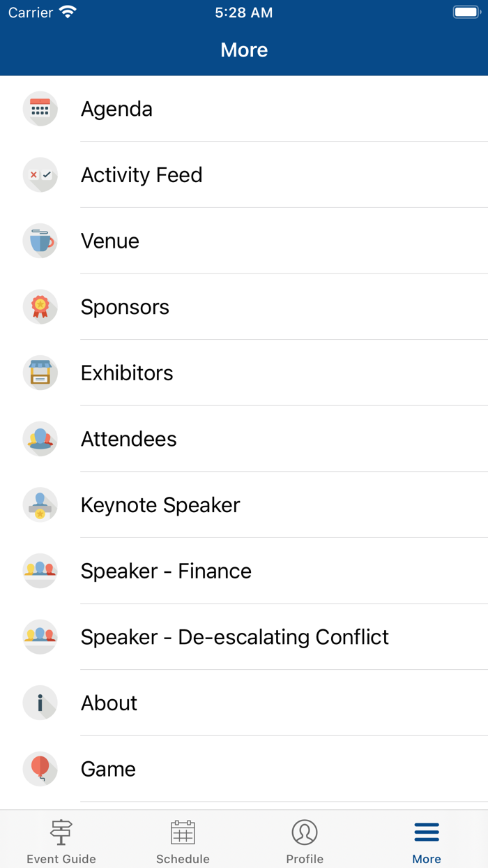Choose the Sponsors text label
Screen dimensions: 488x868
(125, 307)
